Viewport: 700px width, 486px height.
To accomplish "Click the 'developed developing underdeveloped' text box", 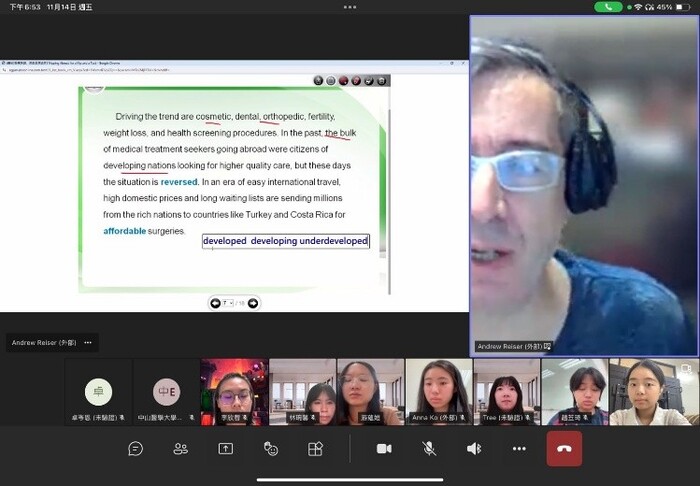I will tap(285, 241).
